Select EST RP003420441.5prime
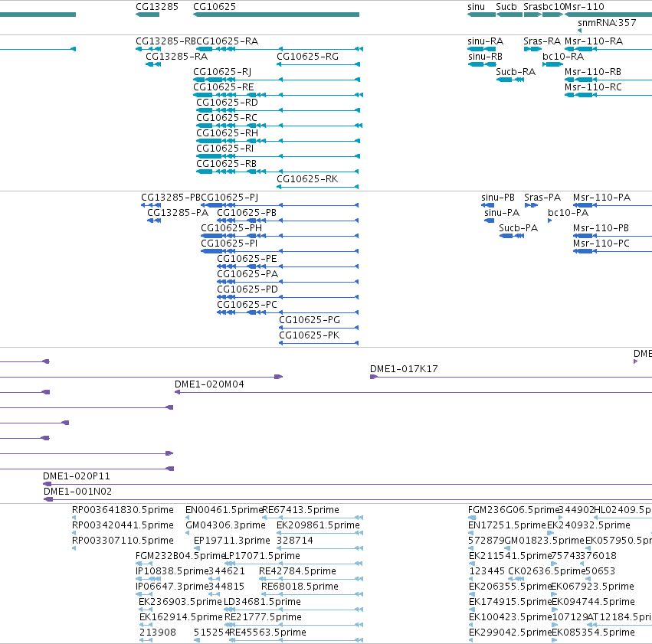 pyautogui.click(x=123, y=525)
